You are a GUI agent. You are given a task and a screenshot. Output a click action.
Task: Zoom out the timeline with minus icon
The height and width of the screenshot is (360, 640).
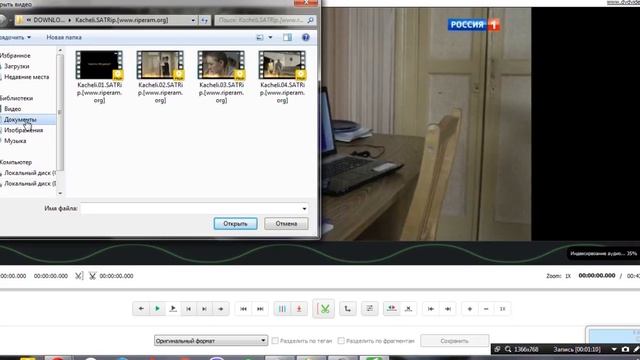486,309
